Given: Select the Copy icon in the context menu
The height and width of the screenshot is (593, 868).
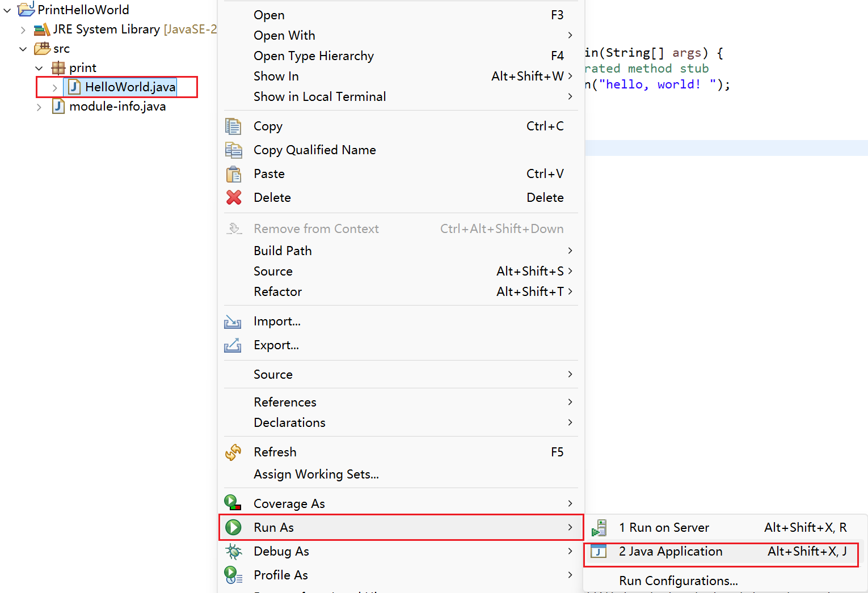Looking at the screenshot, I should (233, 126).
